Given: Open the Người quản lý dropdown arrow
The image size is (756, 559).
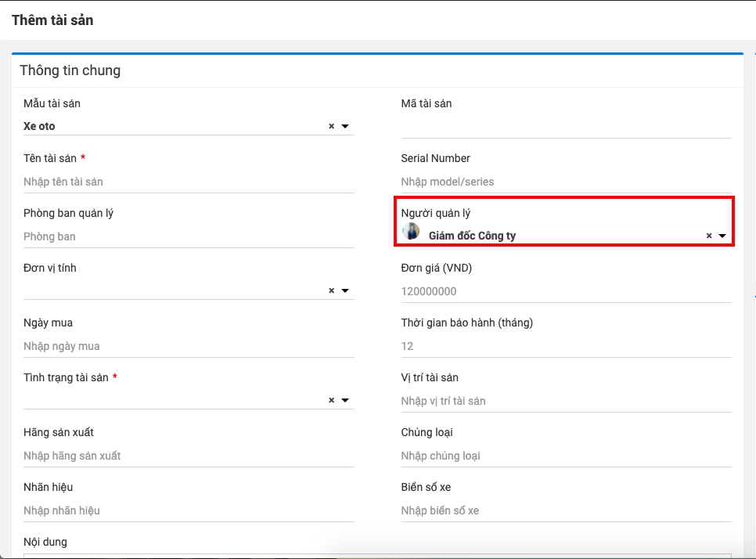Looking at the screenshot, I should tap(722, 236).
